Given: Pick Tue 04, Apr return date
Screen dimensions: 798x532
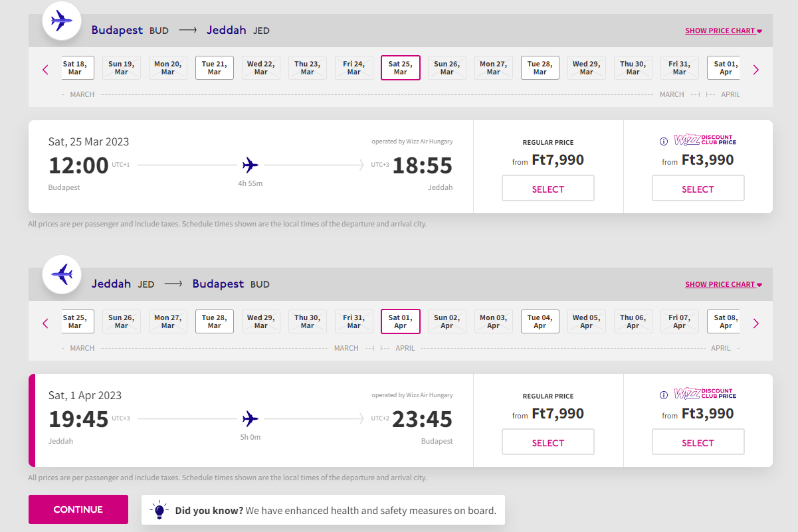Looking at the screenshot, I should (540, 321).
